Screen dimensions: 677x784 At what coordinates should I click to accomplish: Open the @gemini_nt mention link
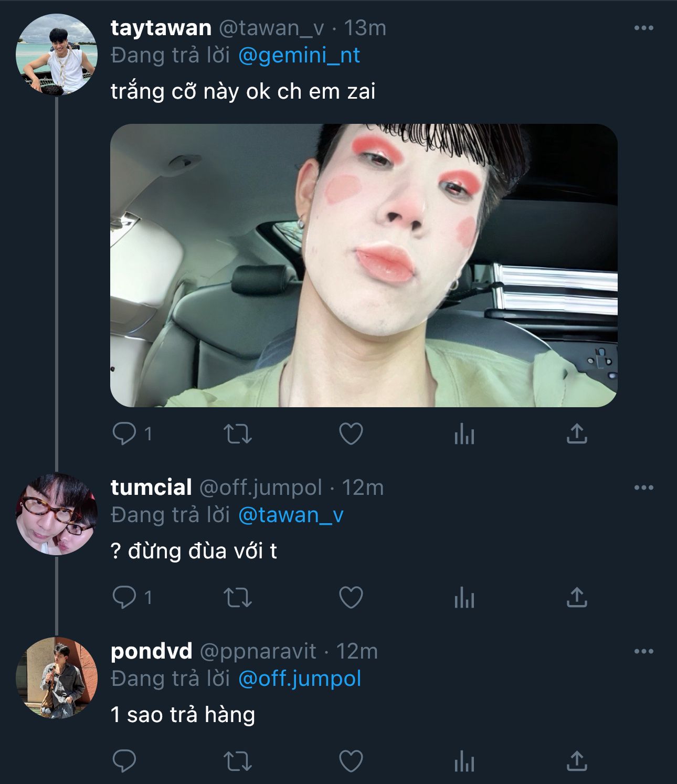pyautogui.click(x=299, y=56)
